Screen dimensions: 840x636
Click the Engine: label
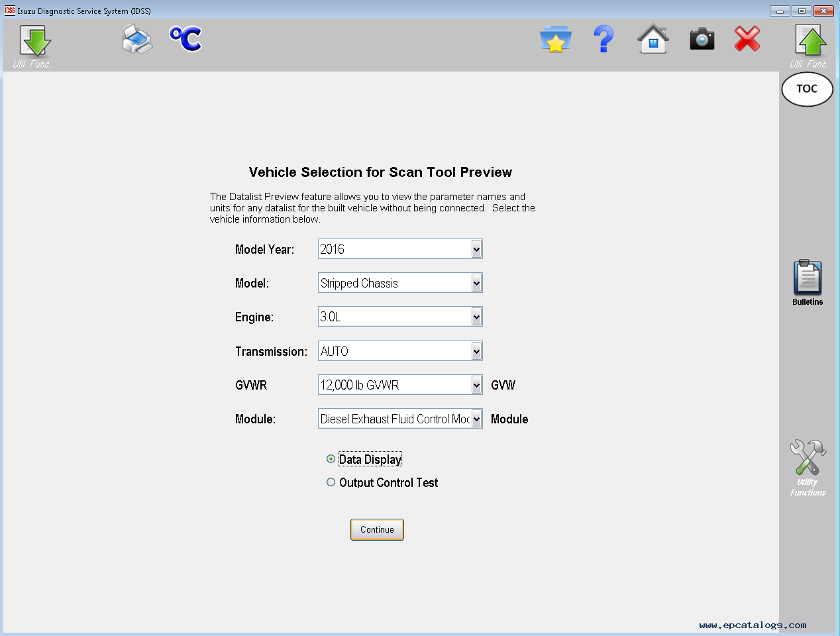[x=254, y=317]
